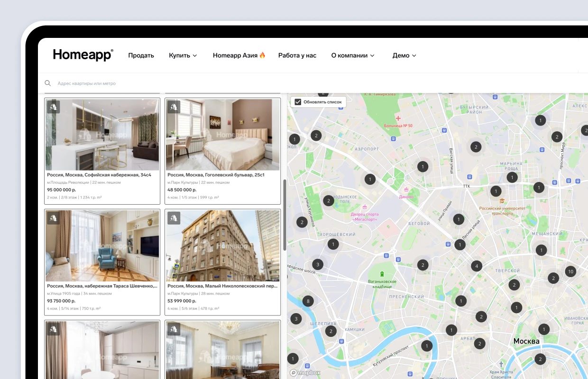
Task: Click the Ваганьковское кладбище map icon
Action: [x=382, y=274]
